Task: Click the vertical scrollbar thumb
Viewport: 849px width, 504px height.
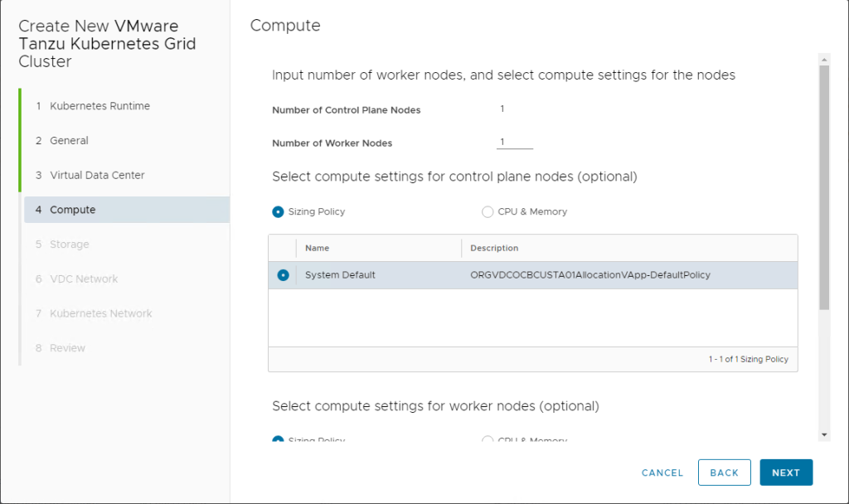Action: (x=824, y=187)
